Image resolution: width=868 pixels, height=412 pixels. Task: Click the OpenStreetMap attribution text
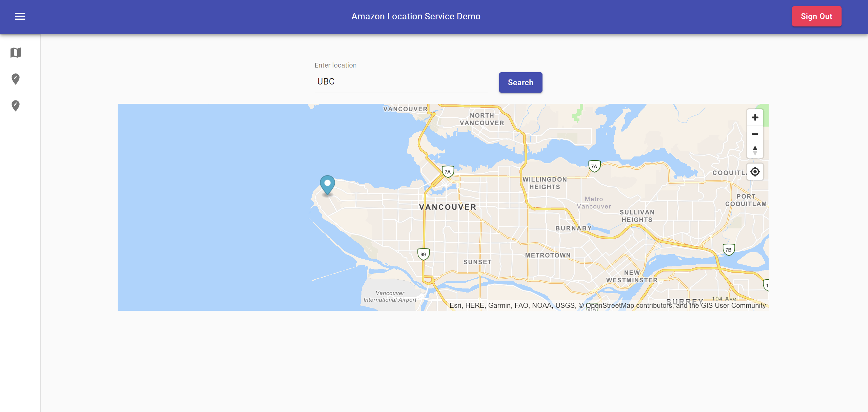[x=610, y=305]
